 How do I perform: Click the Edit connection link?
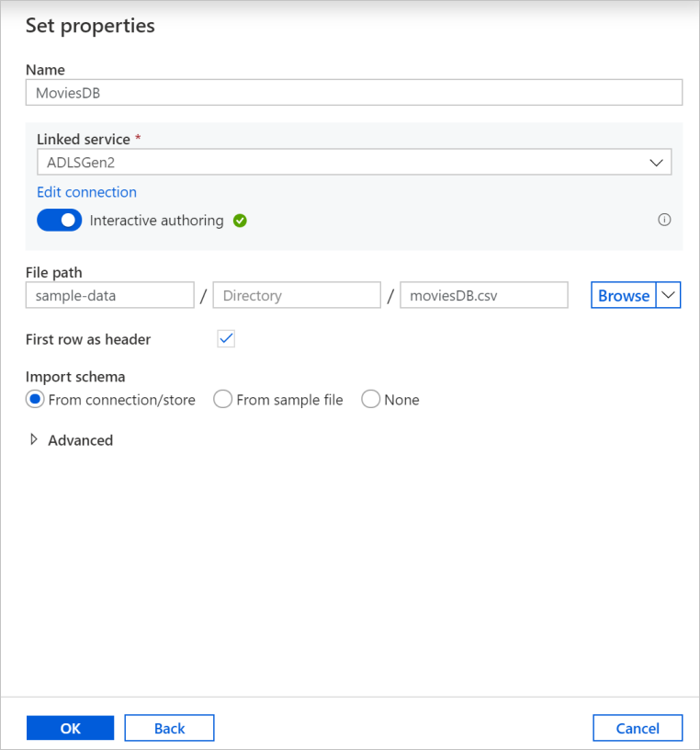tap(86, 192)
